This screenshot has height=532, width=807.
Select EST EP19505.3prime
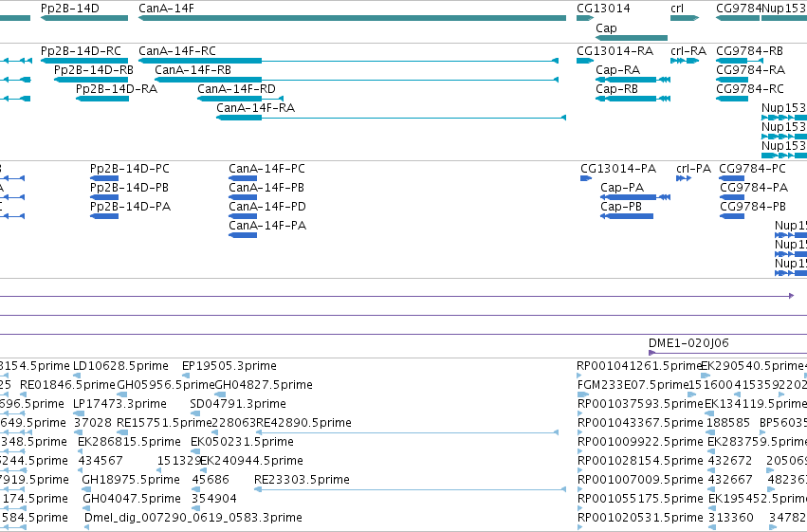[x=186, y=376]
